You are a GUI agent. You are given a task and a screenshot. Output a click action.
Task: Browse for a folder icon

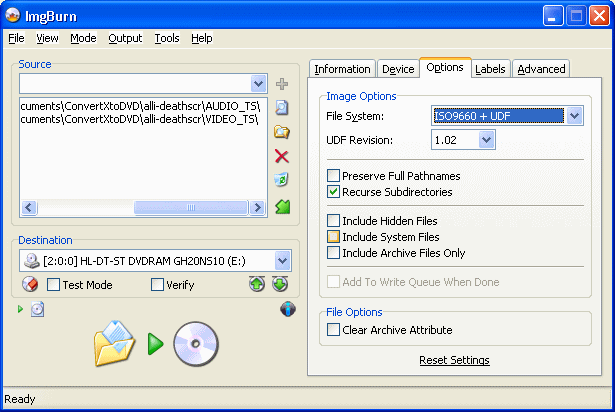tap(282, 132)
